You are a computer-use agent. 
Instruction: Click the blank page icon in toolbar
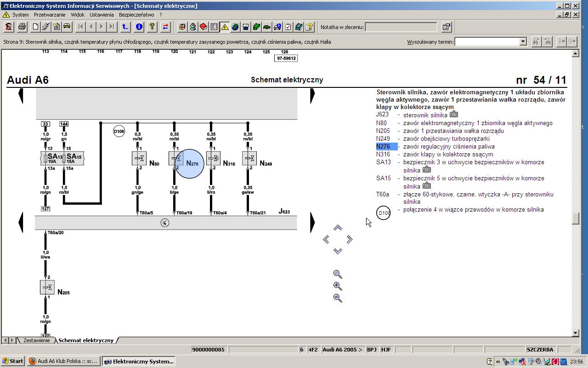(35, 27)
